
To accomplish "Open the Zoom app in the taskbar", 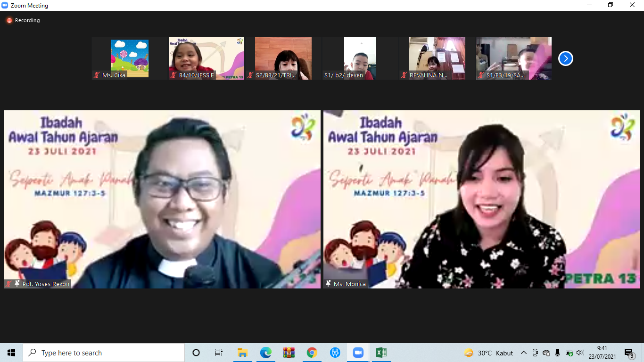I will pyautogui.click(x=358, y=353).
